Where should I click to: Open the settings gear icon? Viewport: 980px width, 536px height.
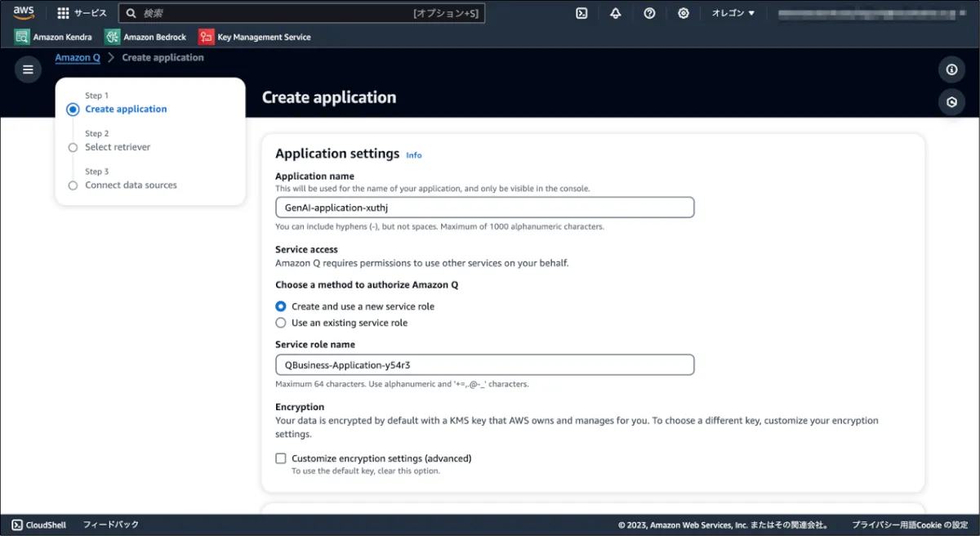tap(684, 13)
